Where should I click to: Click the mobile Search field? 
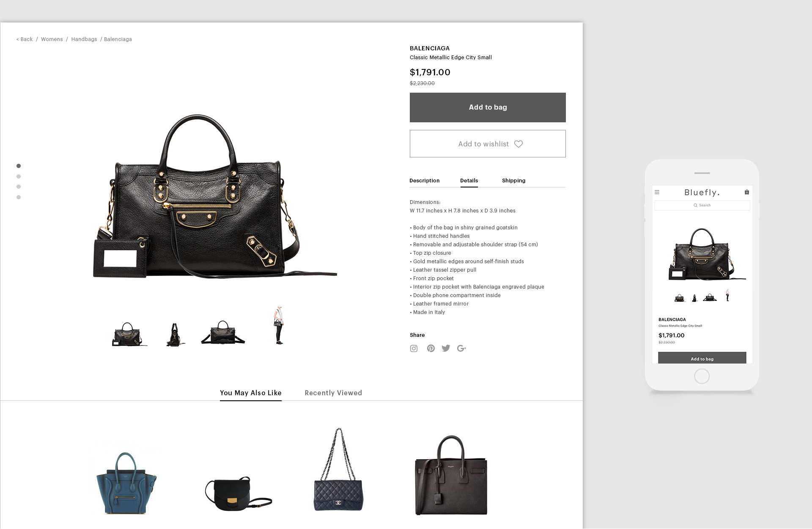[702, 205]
